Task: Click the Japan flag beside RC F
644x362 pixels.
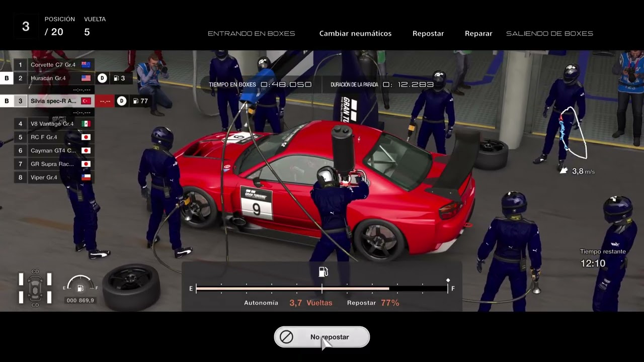Action: (86, 137)
